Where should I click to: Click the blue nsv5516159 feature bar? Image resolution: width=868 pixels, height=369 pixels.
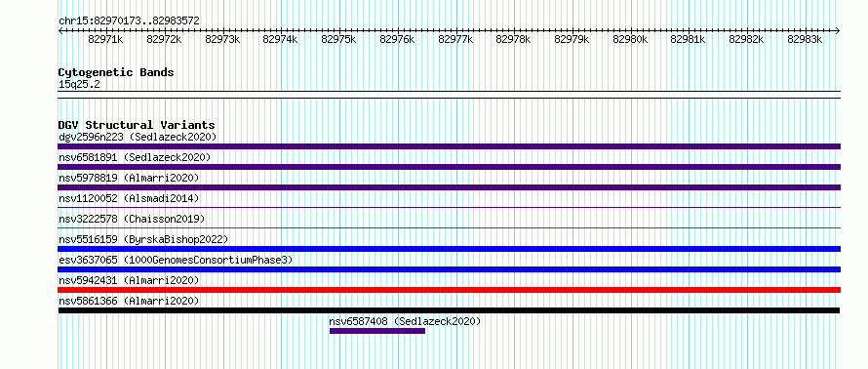click(x=449, y=249)
